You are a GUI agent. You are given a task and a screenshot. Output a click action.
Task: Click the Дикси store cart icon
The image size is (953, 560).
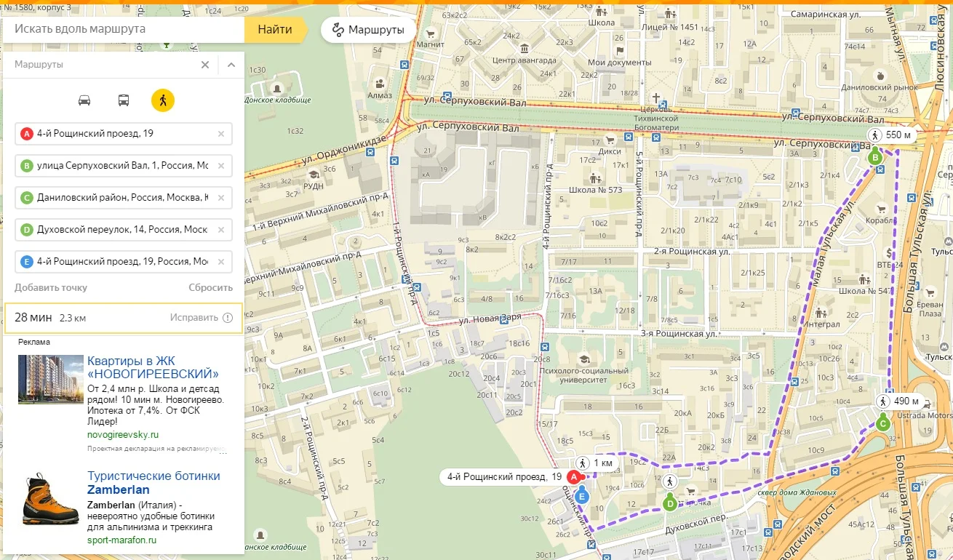coord(610,140)
